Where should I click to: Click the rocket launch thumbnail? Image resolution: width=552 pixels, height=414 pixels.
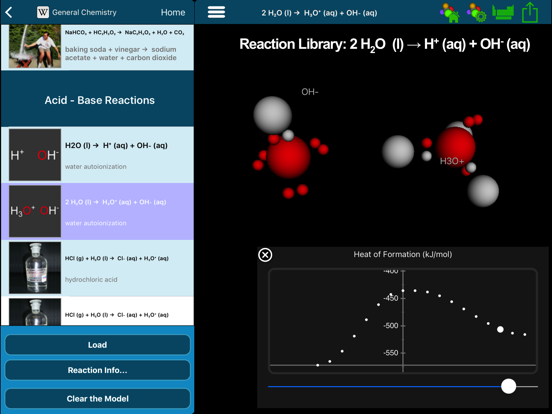(35, 46)
